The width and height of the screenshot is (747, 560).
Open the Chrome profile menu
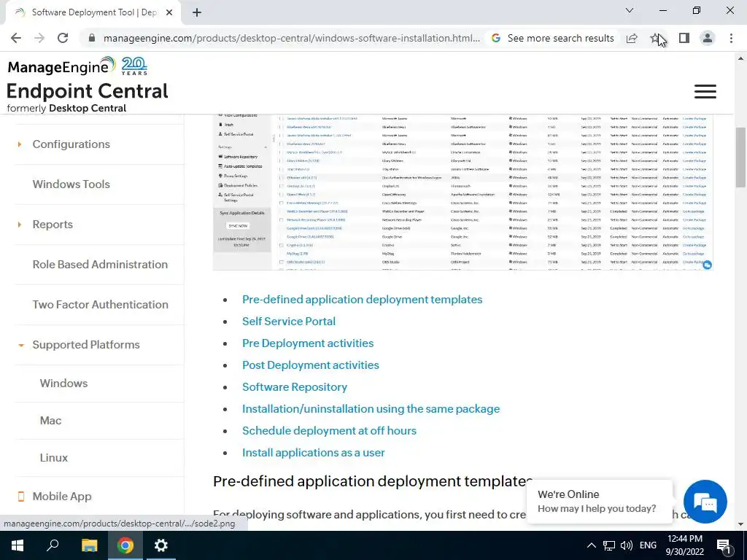coord(708,38)
